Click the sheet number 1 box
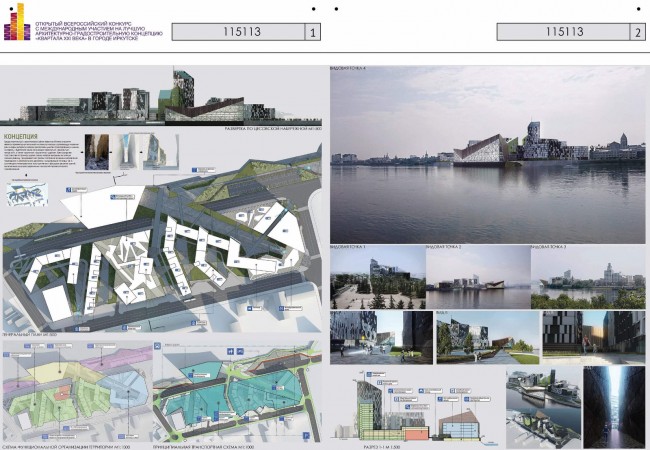650x450 pixels. (313, 32)
